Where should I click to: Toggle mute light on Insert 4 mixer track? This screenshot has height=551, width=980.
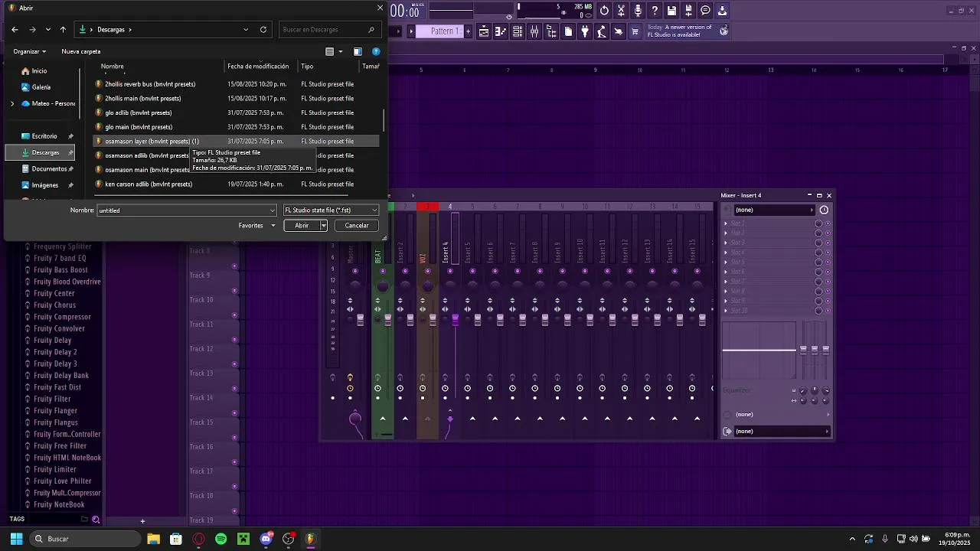(449, 271)
